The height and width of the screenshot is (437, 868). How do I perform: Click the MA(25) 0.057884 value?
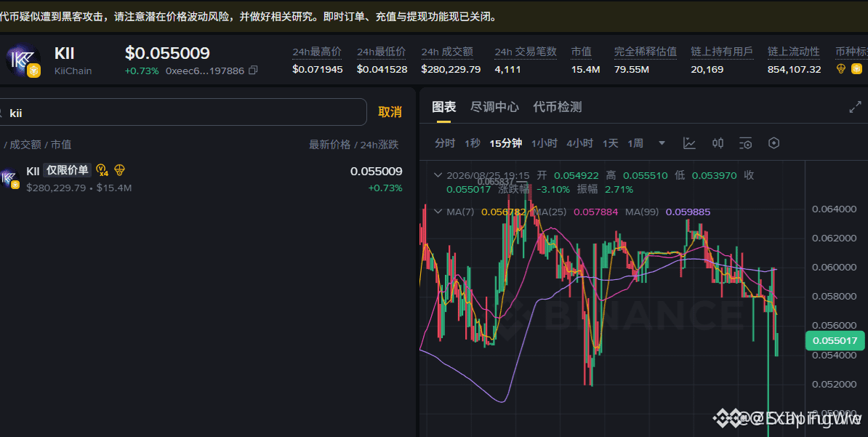click(x=595, y=212)
